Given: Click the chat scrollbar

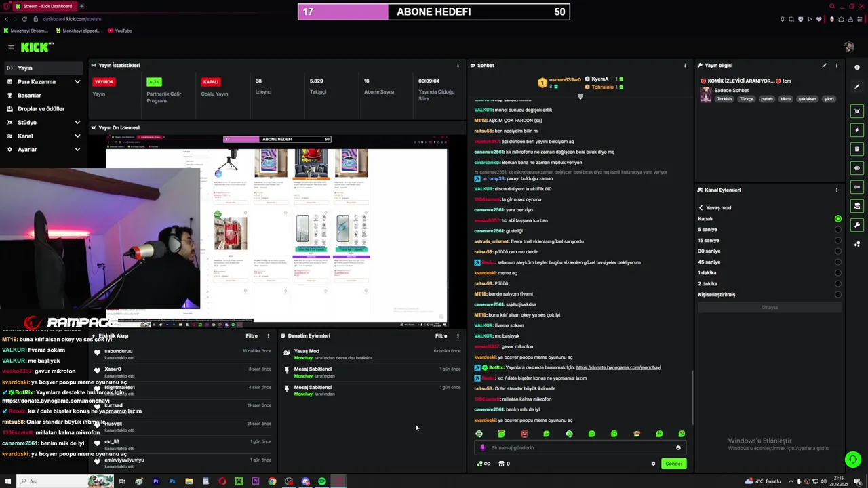Looking at the screenshot, I should (692, 397).
